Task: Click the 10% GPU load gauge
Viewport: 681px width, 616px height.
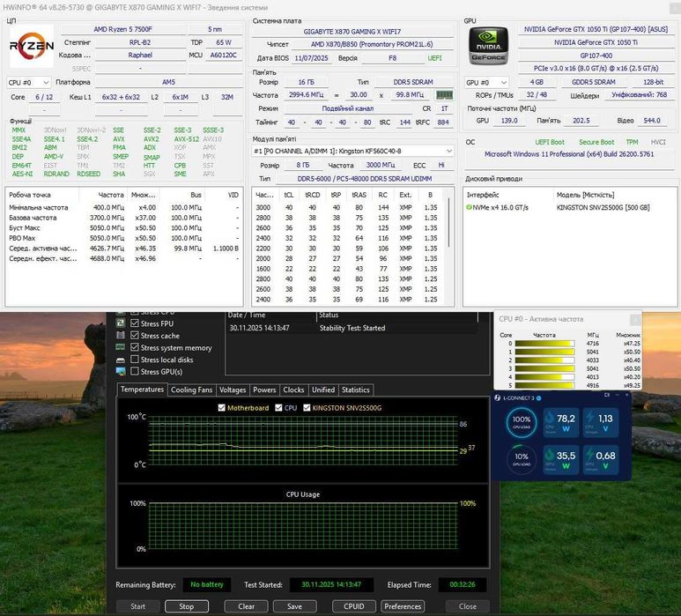Action: point(522,458)
